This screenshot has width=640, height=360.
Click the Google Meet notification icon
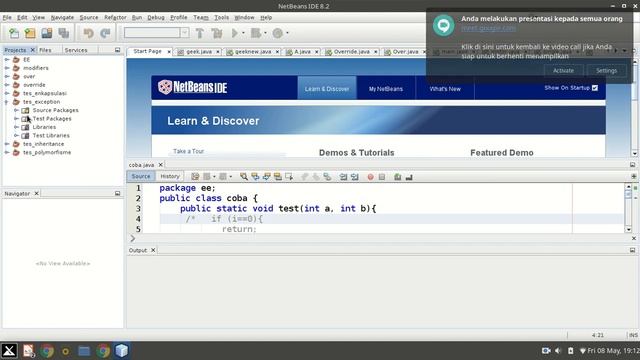pos(444,25)
